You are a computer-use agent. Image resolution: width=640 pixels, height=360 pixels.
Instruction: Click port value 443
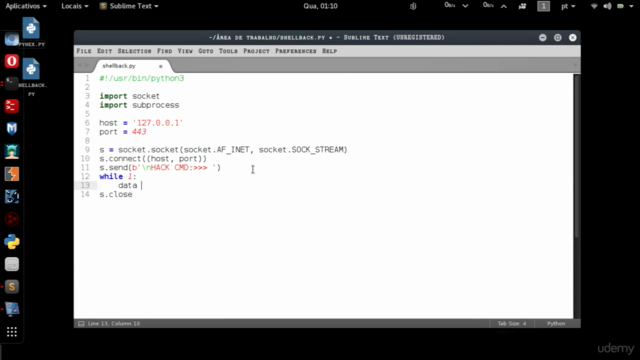139,132
